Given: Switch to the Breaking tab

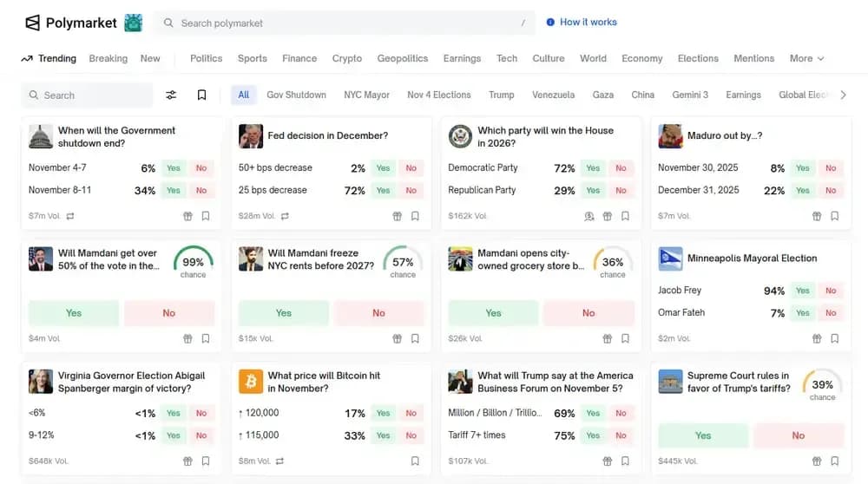Looking at the screenshot, I should (108, 59).
